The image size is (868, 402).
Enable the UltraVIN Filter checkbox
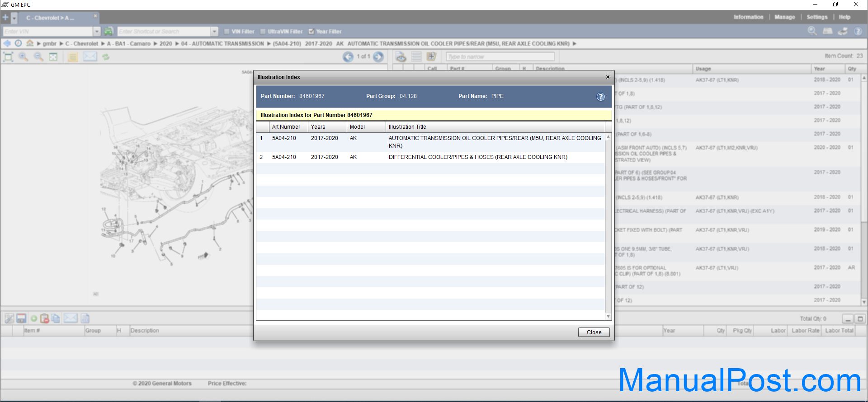click(x=263, y=32)
